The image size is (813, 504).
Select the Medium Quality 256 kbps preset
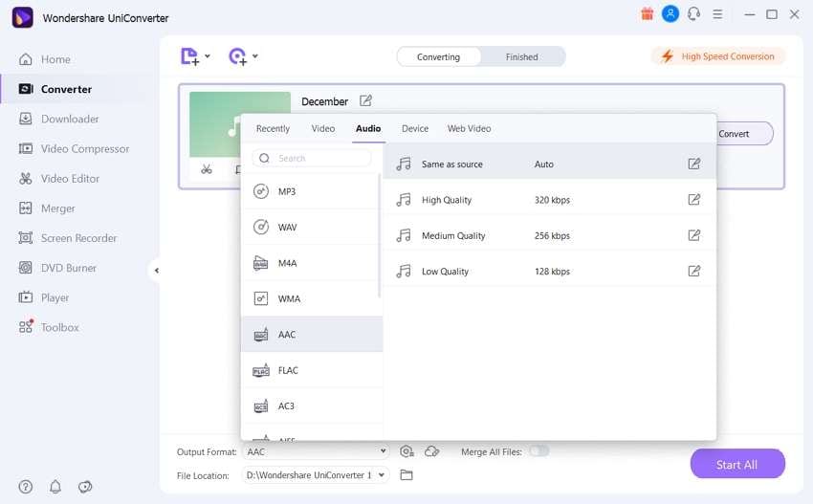[550, 235]
